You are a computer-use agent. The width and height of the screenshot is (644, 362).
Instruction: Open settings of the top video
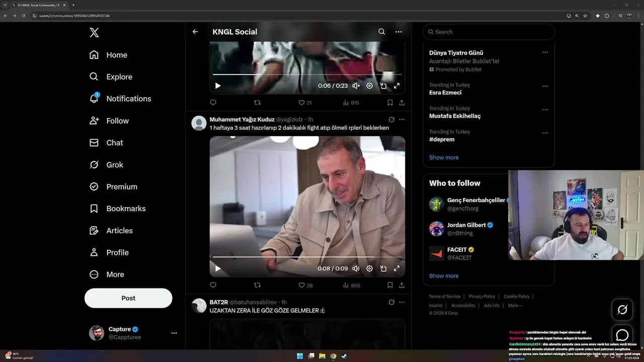pos(369,86)
